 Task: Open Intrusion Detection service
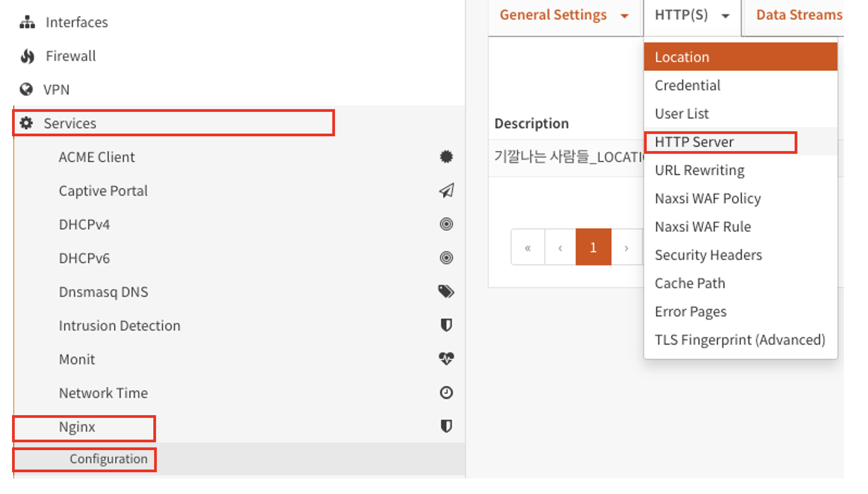click(120, 325)
